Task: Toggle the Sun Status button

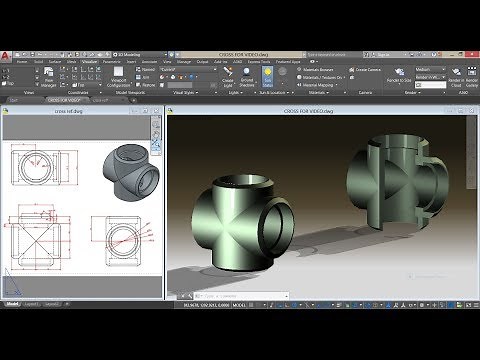Action: [267, 77]
